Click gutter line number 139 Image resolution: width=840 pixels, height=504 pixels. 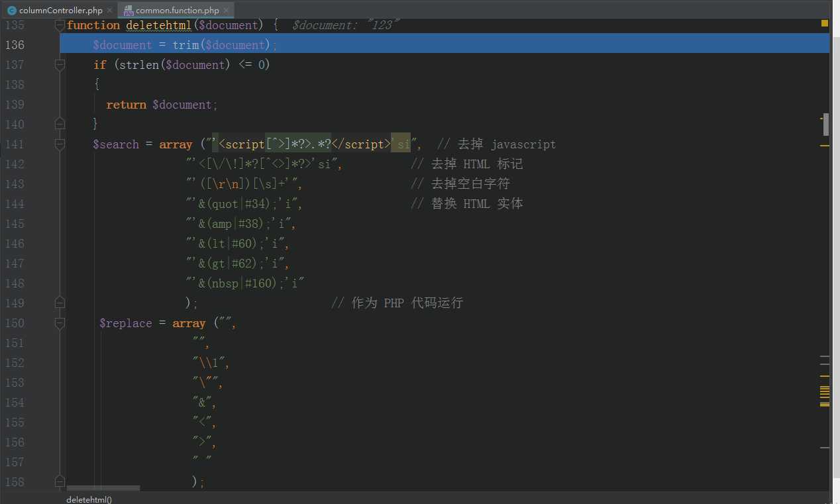coord(15,105)
